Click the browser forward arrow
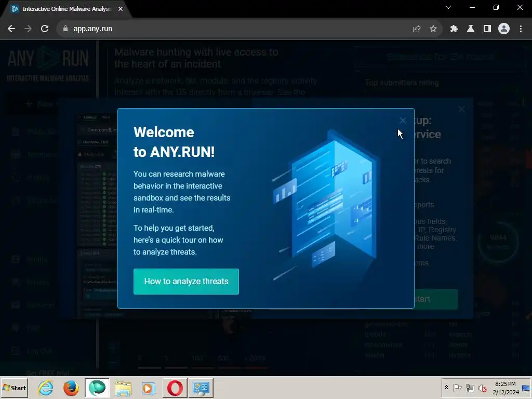Screen dimensions: 532x399 (x=28, y=29)
